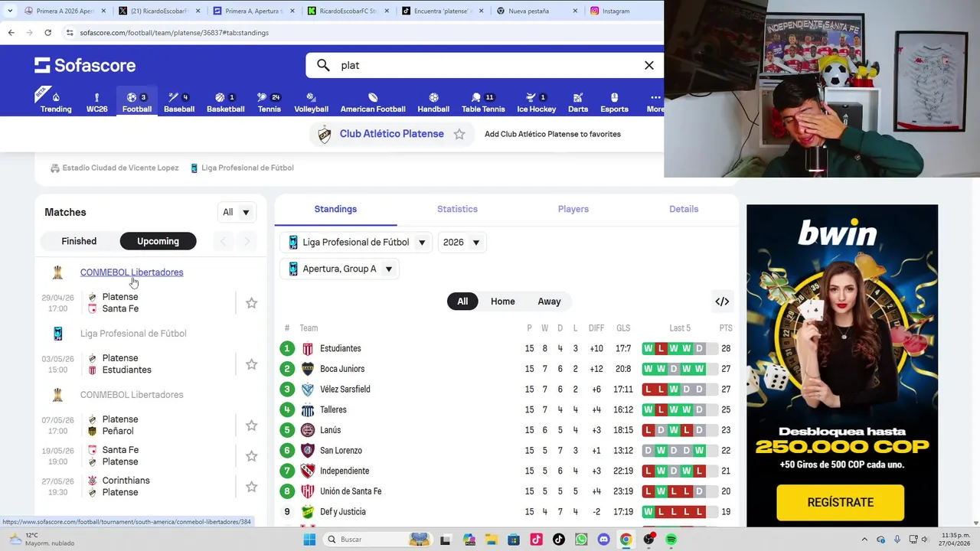Star the Santa Fe vs Platense match
The width and height of the screenshot is (980, 551).
coord(251,456)
